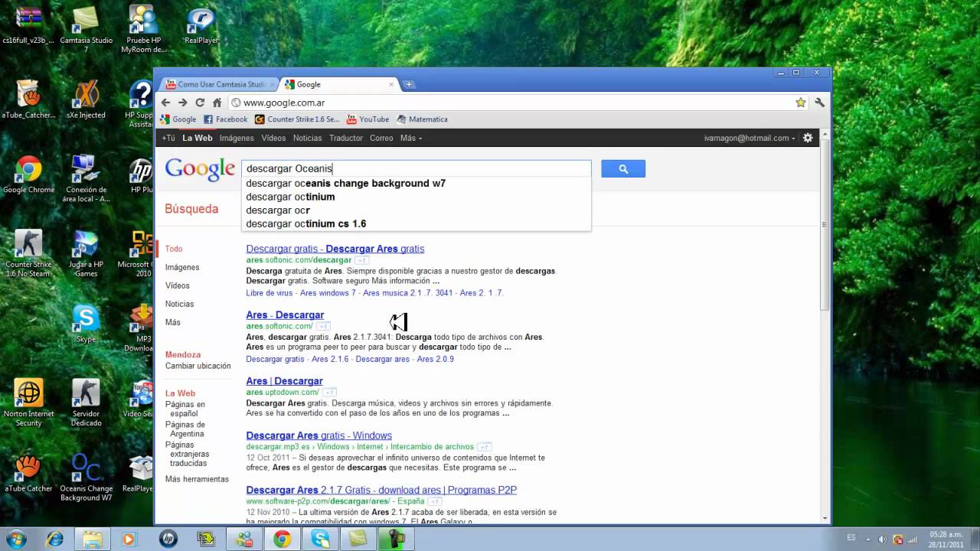Click the 'descargar Oceanis' search field
This screenshot has height=551, width=980.
(416, 168)
